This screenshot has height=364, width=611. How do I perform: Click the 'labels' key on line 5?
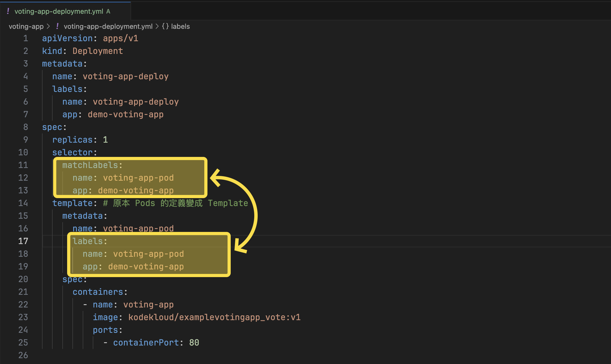[67, 89]
